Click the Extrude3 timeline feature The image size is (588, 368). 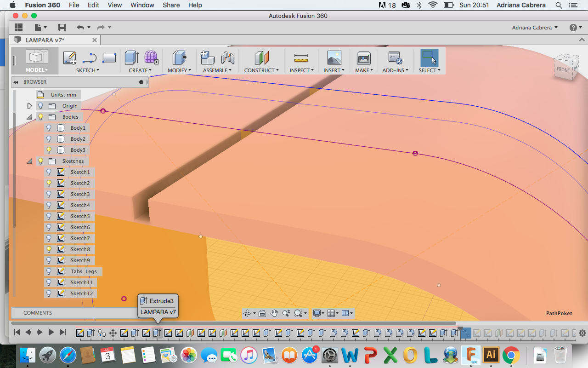pos(157,333)
